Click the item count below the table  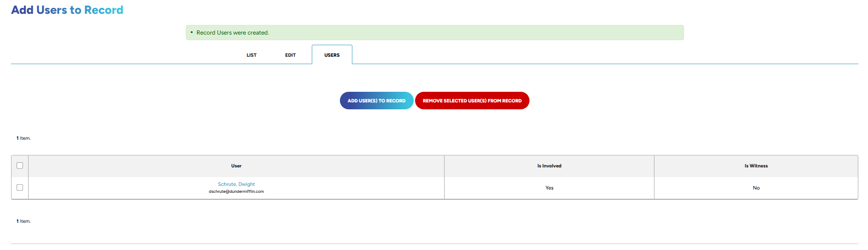coord(24,221)
